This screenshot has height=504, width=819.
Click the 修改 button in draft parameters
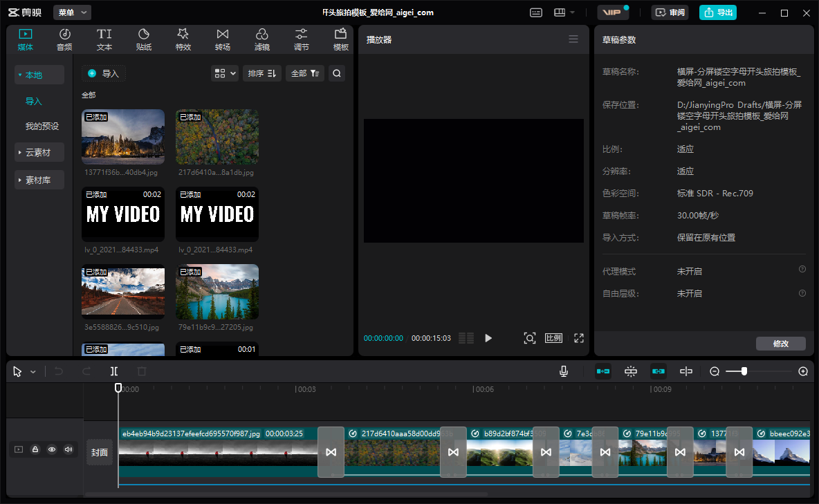click(780, 344)
